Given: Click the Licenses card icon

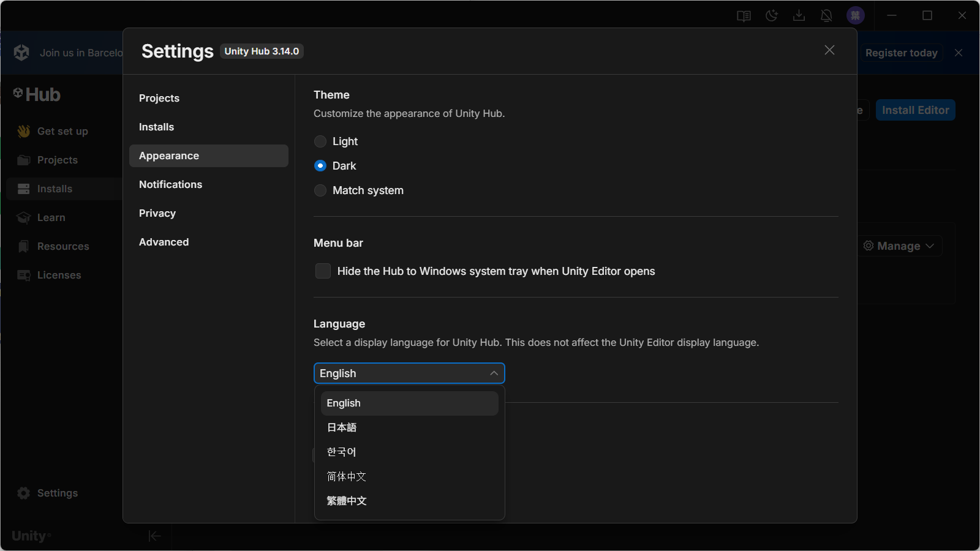Looking at the screenshot, I should coord(24,275).
